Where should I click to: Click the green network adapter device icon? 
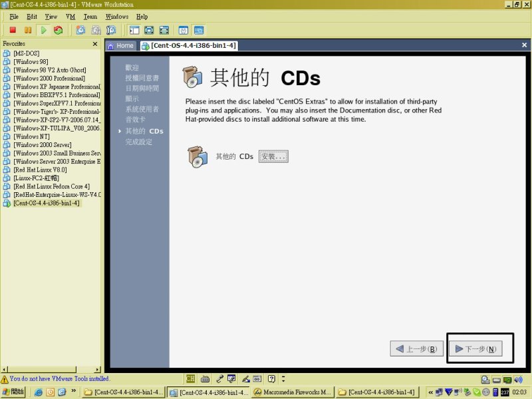point(507,380)
